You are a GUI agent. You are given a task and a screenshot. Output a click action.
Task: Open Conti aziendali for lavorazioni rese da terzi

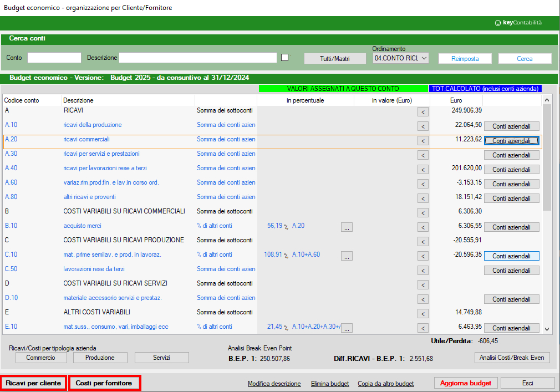(511, 271)
